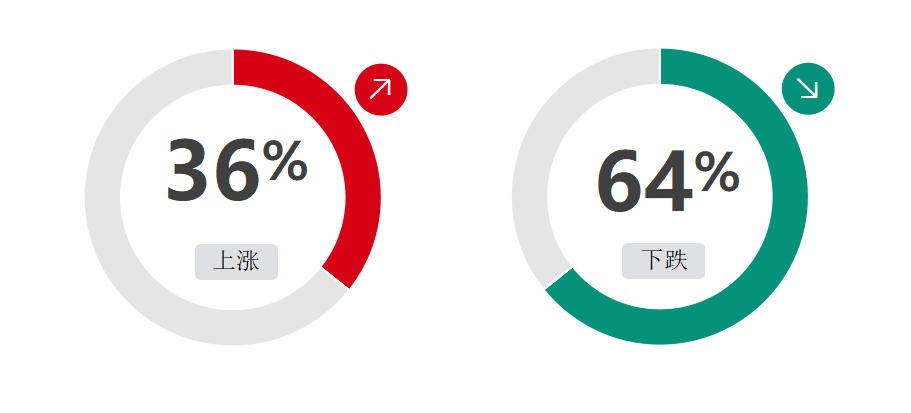
Task: Click the red upward arrow icon
Action: click(x=381, y=89)
